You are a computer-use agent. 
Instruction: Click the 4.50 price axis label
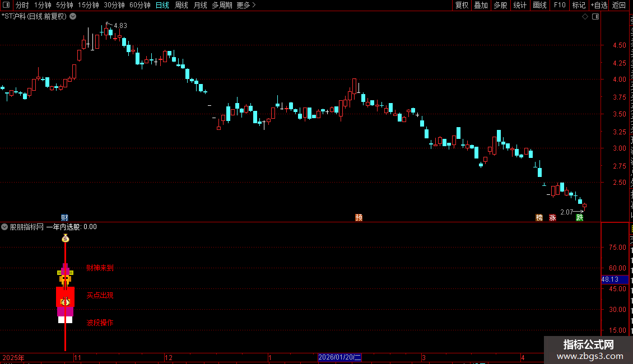point(620,45)
